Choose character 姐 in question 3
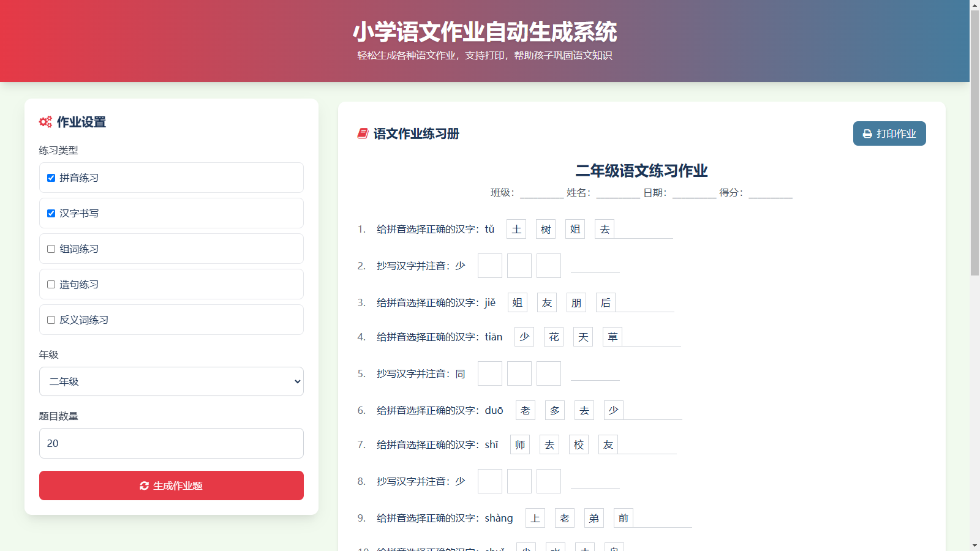Viewport: 980px width, 551px height. click(518, 302)
